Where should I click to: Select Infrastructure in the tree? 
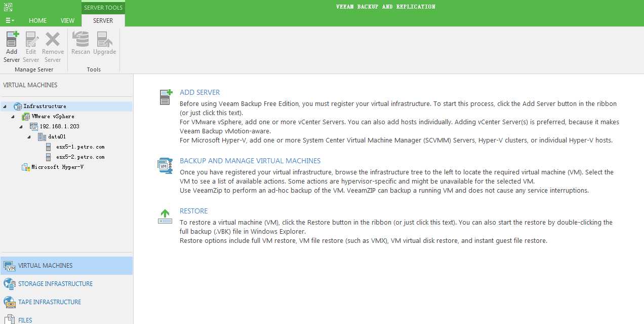(x=45, y=106)
